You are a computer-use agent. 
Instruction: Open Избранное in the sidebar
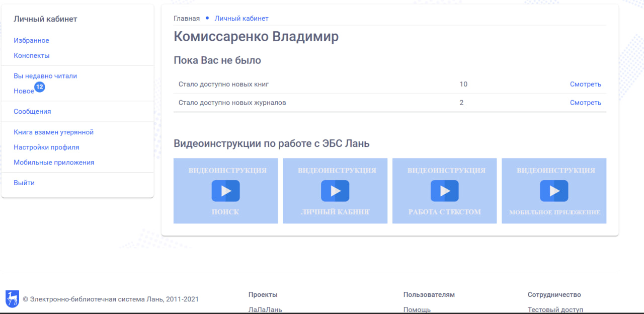click(x=31, y=40)
